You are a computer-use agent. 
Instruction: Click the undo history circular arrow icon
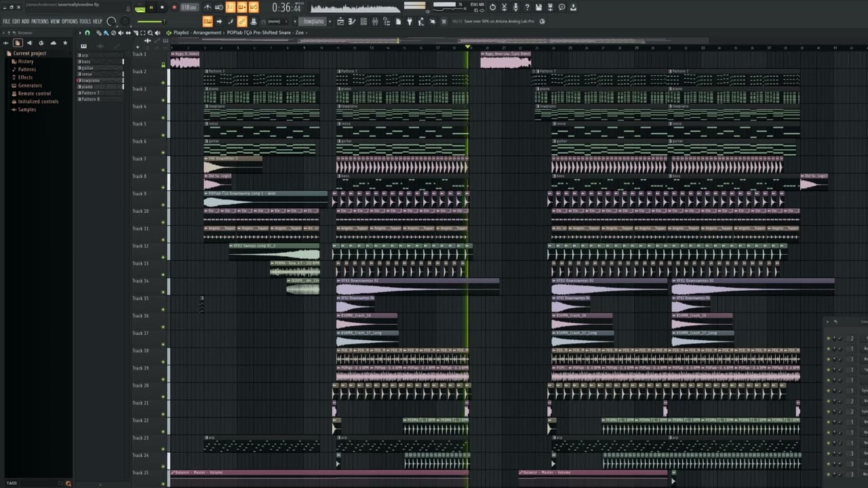[x=492, y=7]
